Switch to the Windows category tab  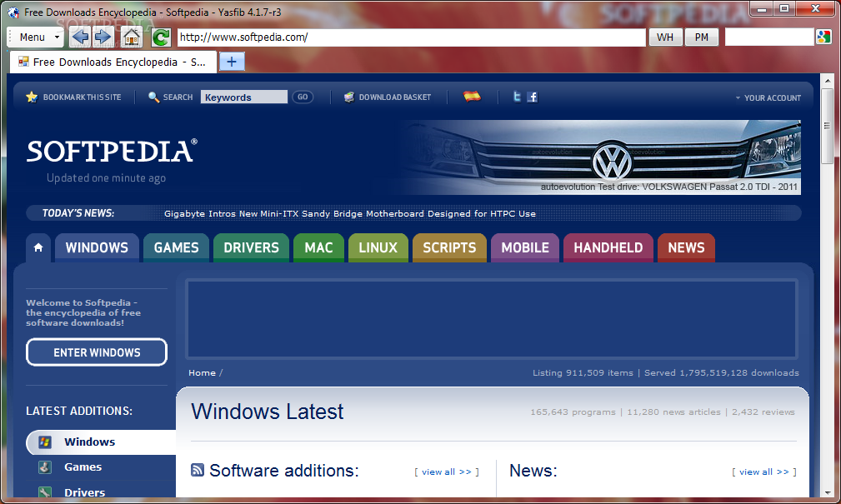pyautogui.click(x=97, y=247)
